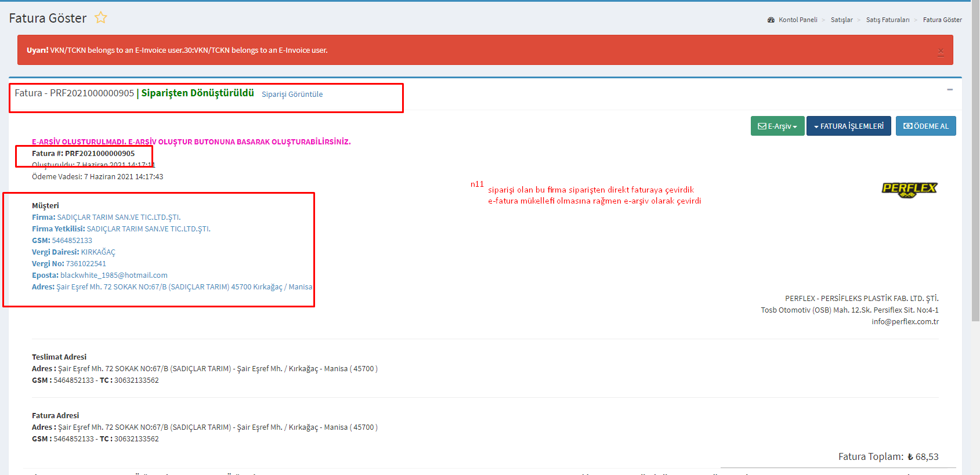Click info@perflex.com.tr email text
The image size is (980, 475).
[905, 322]
